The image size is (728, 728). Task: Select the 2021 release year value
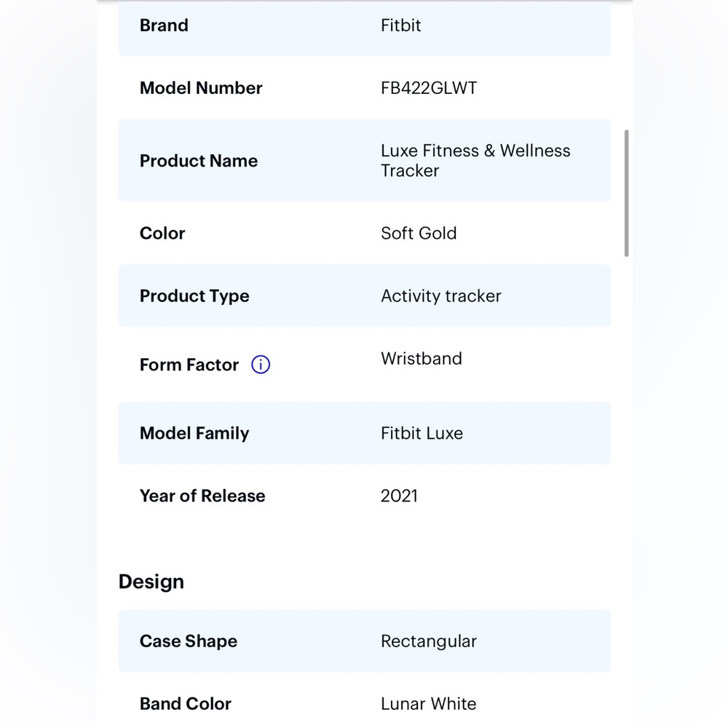tap(399, 496)
